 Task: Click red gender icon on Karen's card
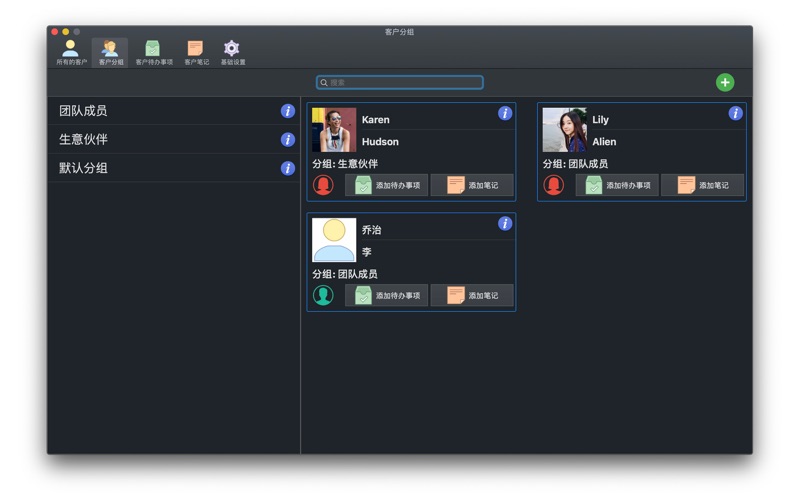[323, 185]
